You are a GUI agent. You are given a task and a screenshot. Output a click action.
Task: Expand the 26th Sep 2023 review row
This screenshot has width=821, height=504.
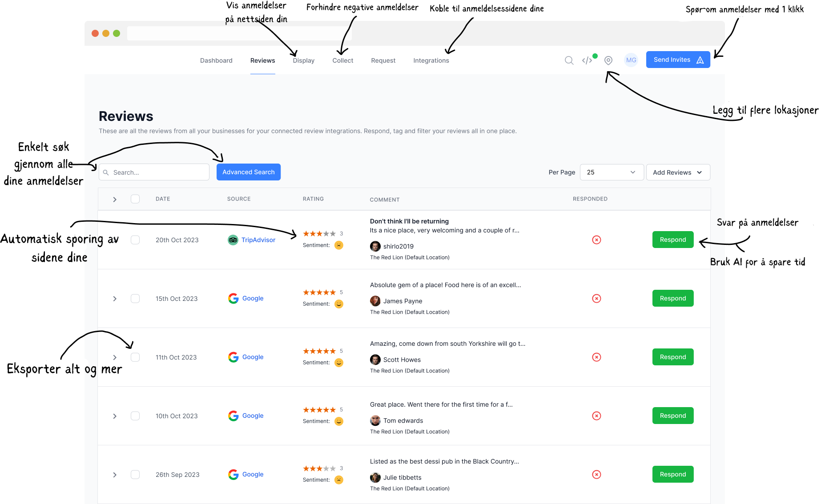tap(115, 475)
